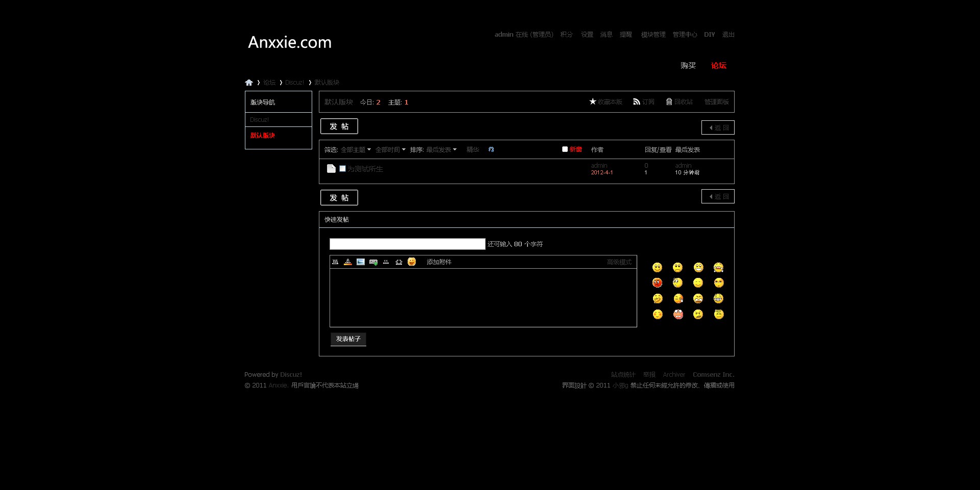Open the font color tool in the editor
The width and height of the screenshot is (980, 490).
(x=348, y=262)
